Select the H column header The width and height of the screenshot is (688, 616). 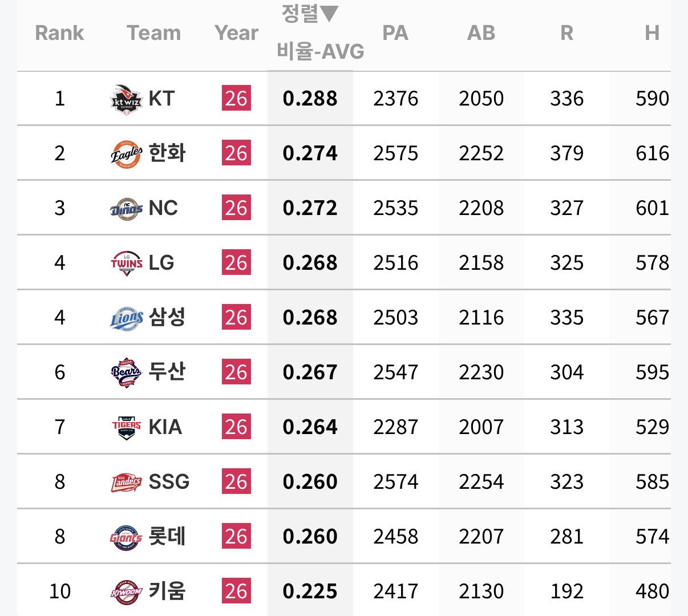pos(652,33)
